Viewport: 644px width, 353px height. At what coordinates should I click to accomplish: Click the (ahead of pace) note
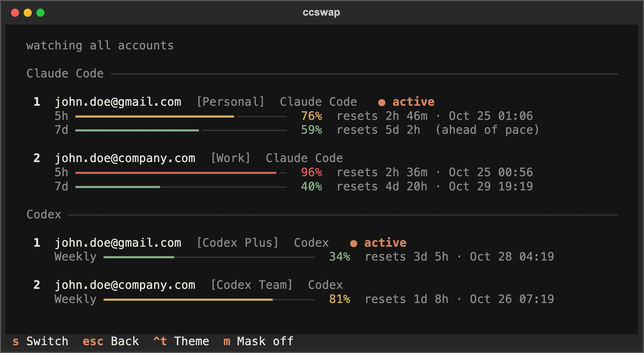pos(487,130)
